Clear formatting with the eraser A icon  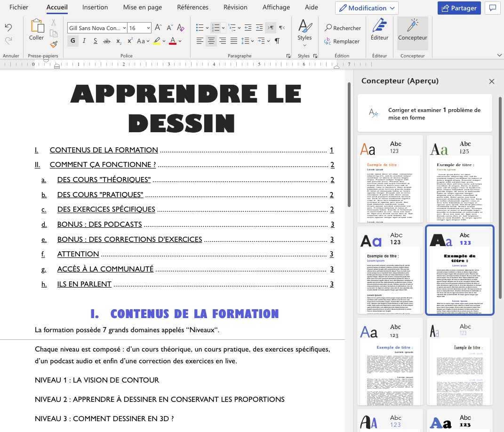coord(181,28)
